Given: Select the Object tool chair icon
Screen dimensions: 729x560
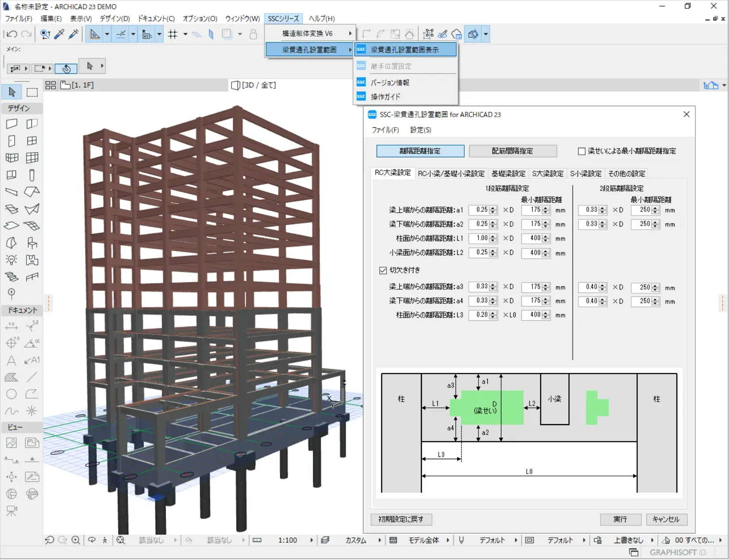Looking at the screenshot, I should pyautogui.click(x=32, y=243).
